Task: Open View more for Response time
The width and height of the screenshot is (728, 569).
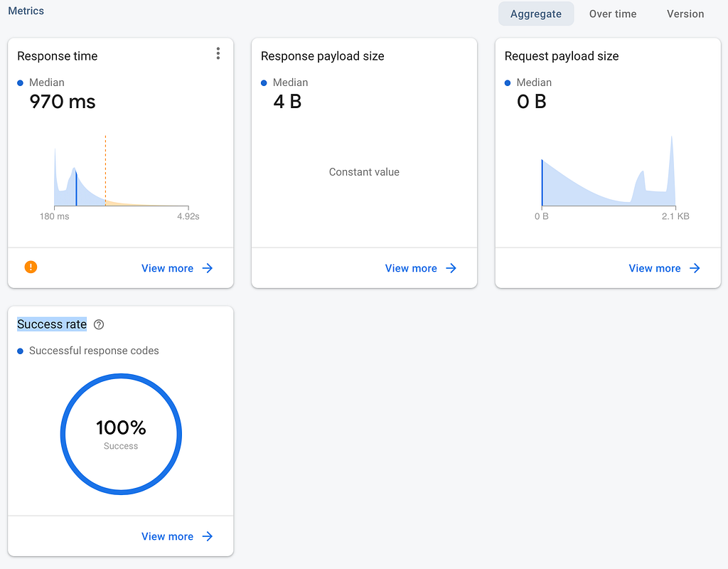Action: coord(168,268)
